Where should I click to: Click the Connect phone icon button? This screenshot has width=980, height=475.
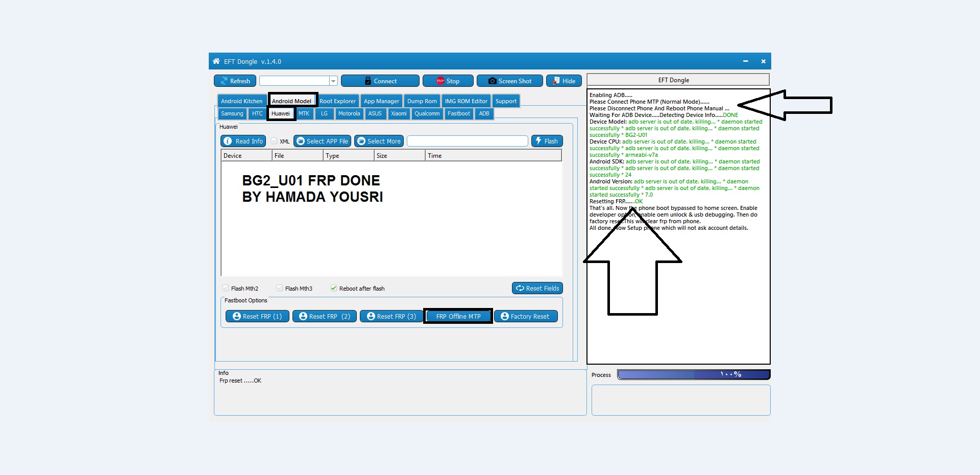[380, 81]
